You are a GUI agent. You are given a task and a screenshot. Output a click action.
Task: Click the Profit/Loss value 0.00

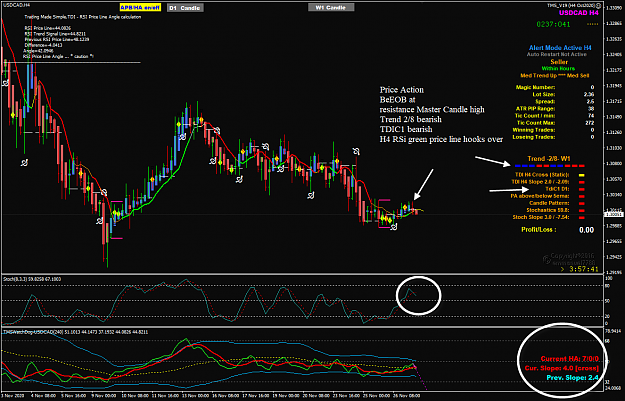pos(586,230)
